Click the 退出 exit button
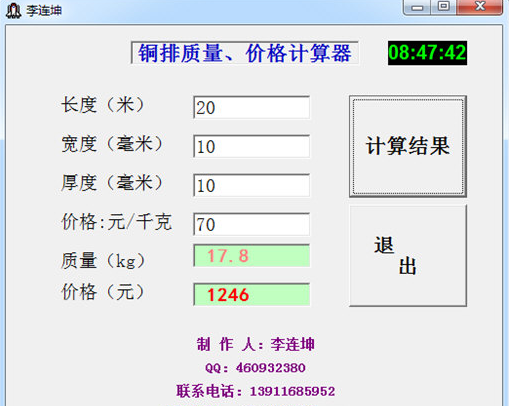509x406 pixels. pos(408,256)
